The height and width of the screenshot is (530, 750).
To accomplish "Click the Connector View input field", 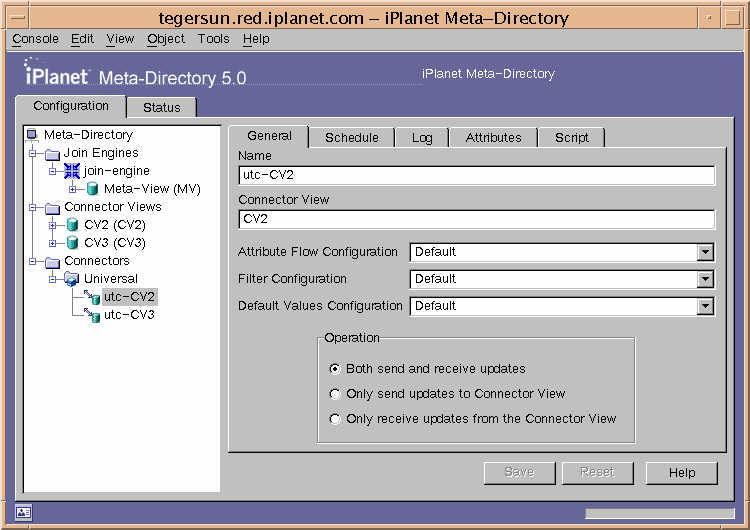I will (476, 219).
